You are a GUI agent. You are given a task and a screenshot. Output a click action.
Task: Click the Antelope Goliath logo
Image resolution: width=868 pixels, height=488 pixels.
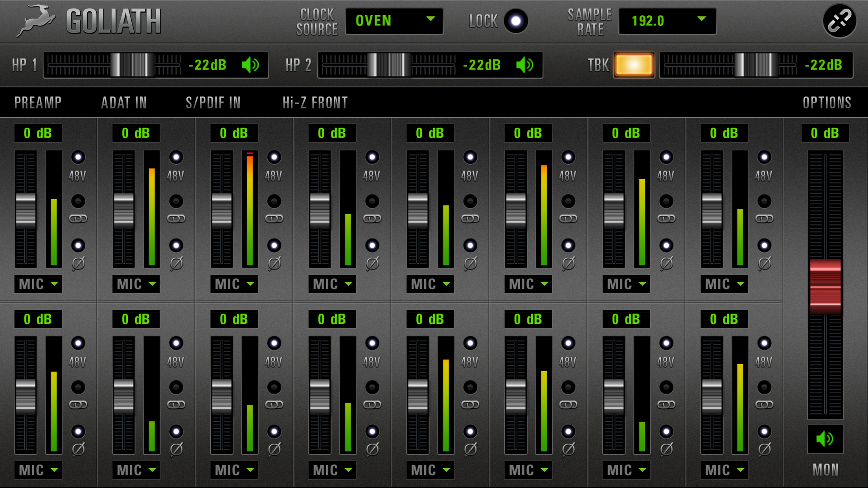pyautogui.click(x=89, y=20)
